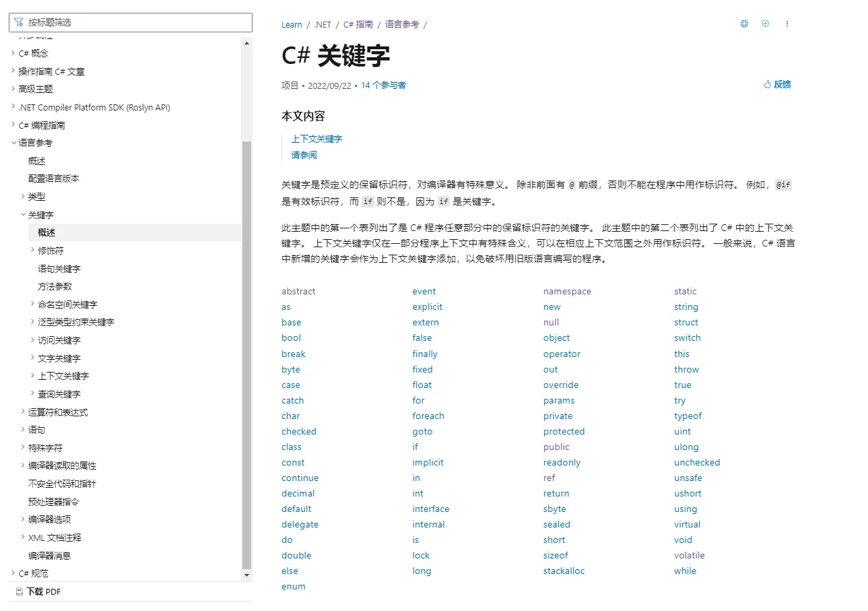Viewport: 868px width, 611px height.
Task: Click the 反馈 feedback icon
Action: [768, 84]
